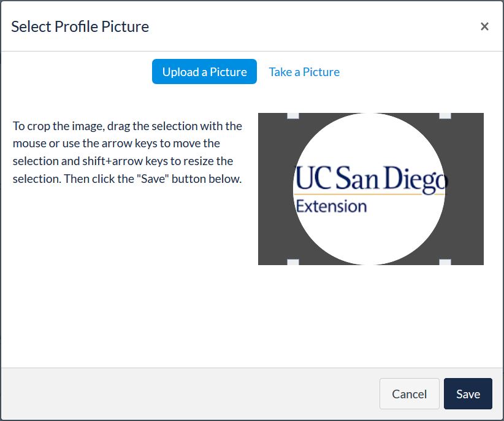Click the Select Profile Picture title

click(80, 26)
